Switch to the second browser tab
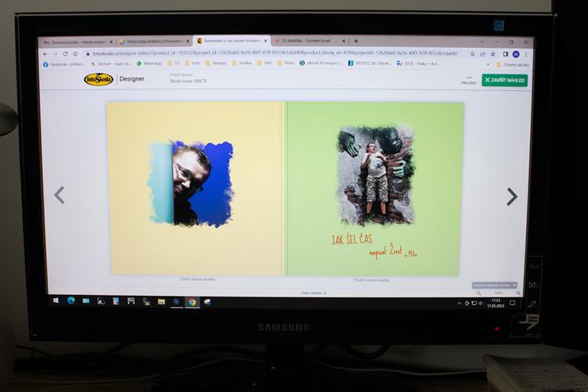588x392 pixels. [x=154, y=41]
